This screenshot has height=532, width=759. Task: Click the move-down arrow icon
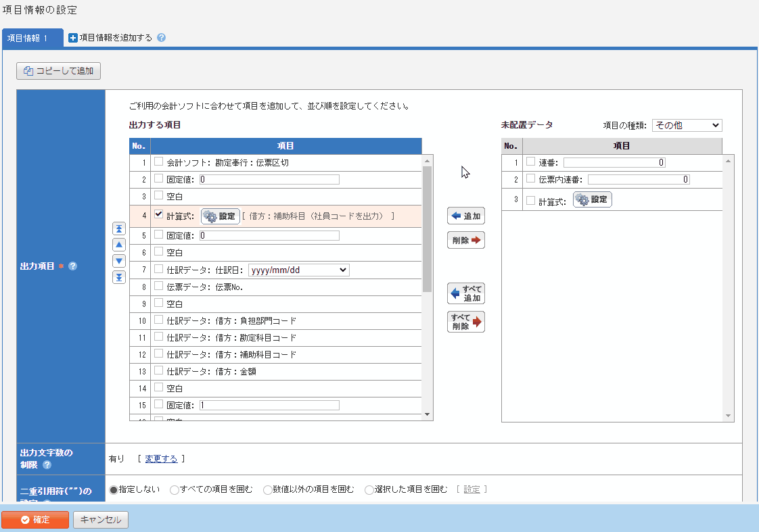coord(119,261)
